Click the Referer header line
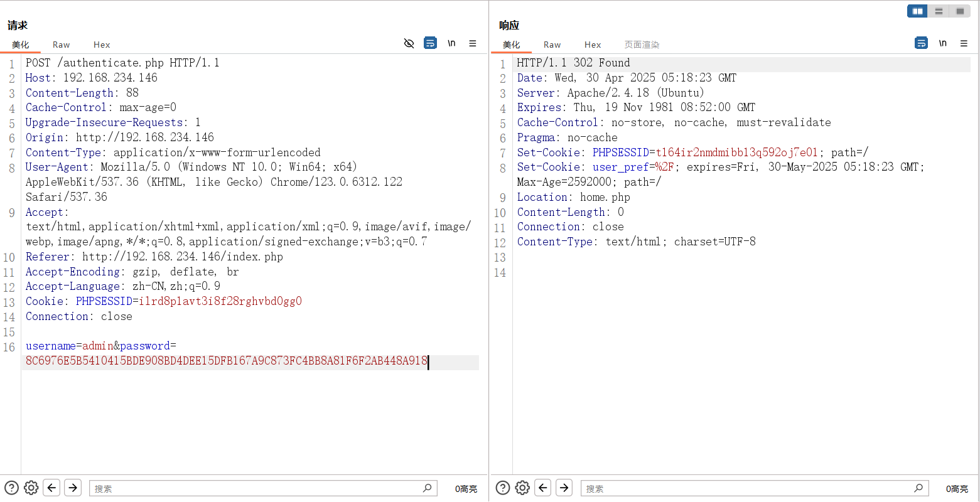980x502 pixels. tap(154, 257)
